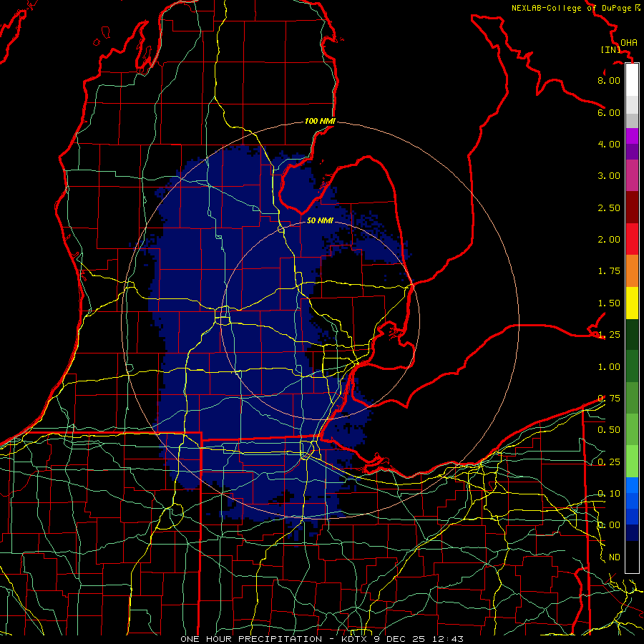
Task: Click the 2.00 legend value
Action: (x=609, y=240)
